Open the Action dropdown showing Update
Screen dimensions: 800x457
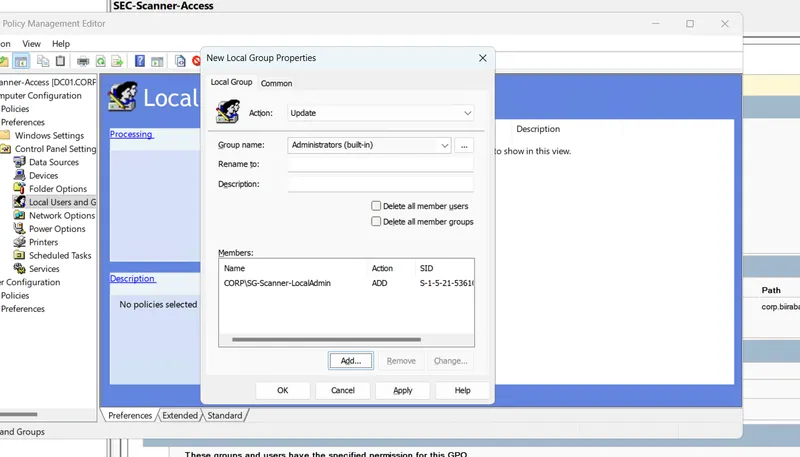point(381,113)
